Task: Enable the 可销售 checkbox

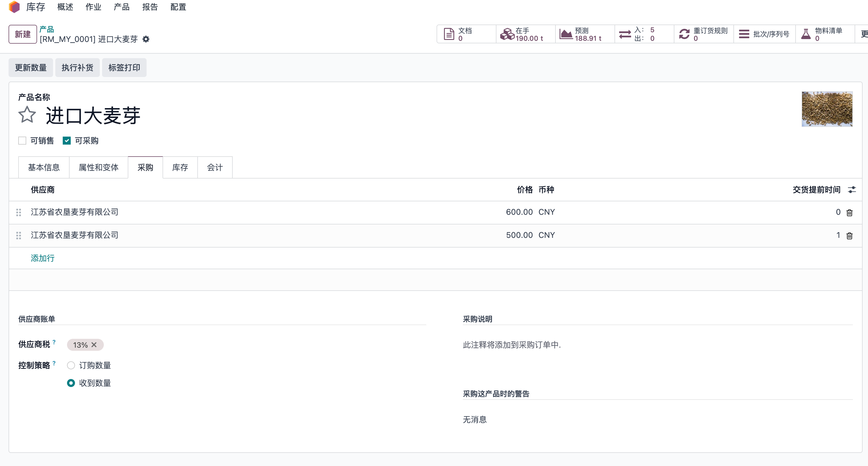Action: point(22,141)
